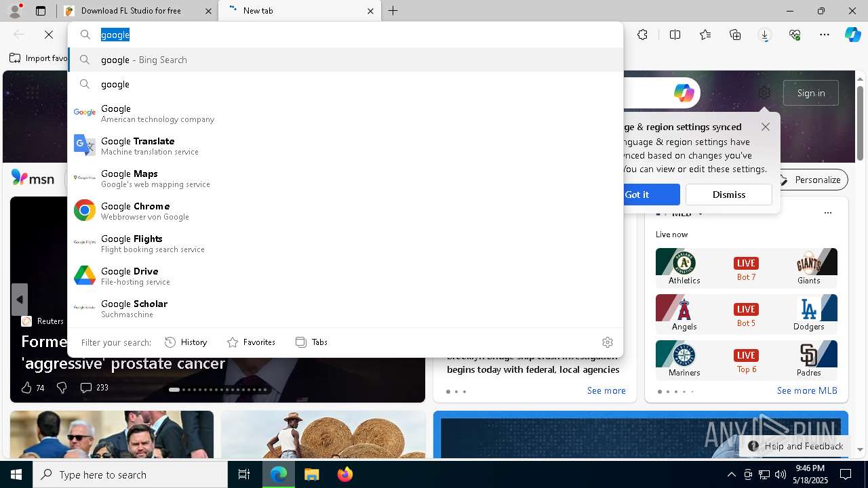Click the Copilot icon in search box
This screenshot has width=868, height=488.
(x=684, y=93)
